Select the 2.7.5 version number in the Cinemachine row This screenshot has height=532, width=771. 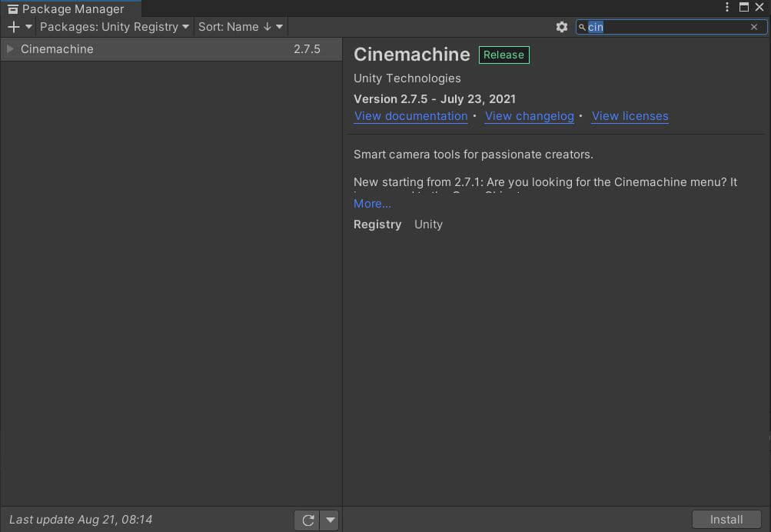point(307,49)
